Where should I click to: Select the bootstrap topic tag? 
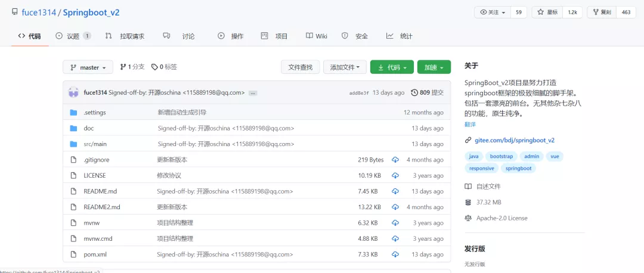[x=501, y=156]
